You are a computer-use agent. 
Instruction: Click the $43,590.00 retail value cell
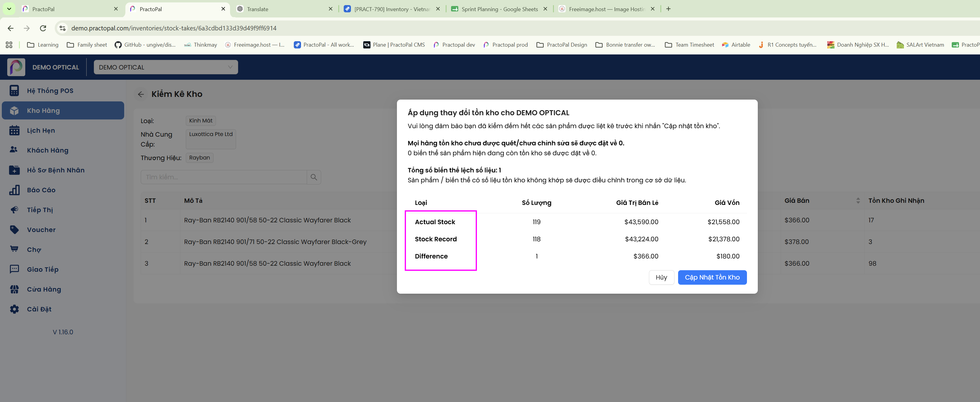pos(641,222)
